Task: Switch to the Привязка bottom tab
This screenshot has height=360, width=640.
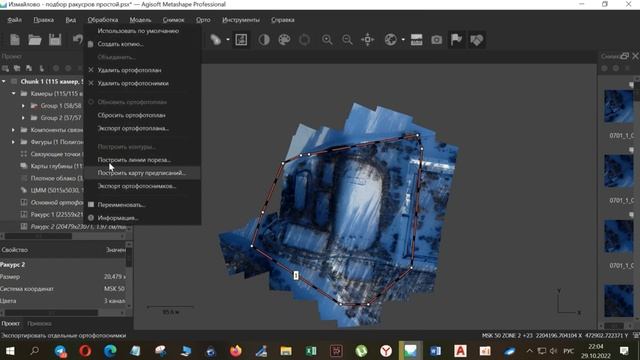Action: point(39,323)
